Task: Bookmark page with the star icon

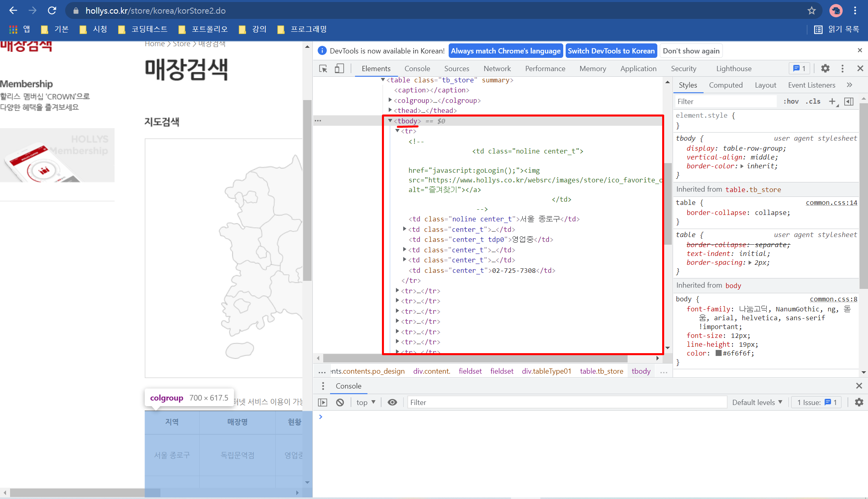Action: click(811, 11)
